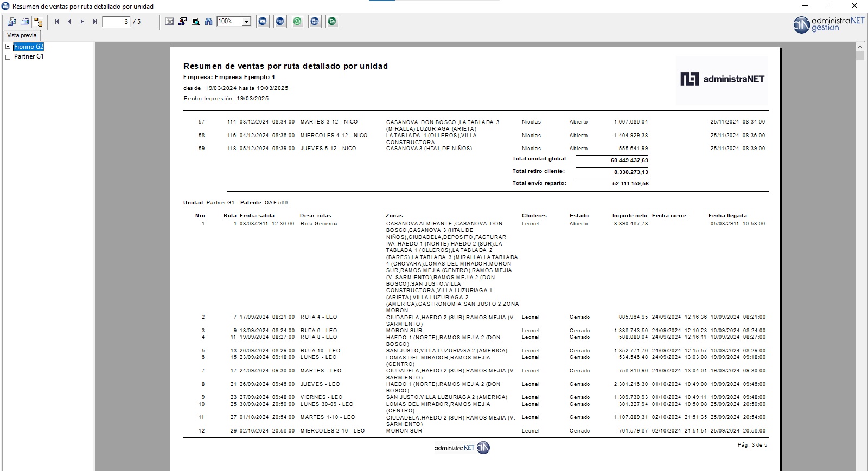The height and width of the screenshot is (471, 868).
Task: Click the 'Desc. rutas' column header
Action: [x=316, y=216]
